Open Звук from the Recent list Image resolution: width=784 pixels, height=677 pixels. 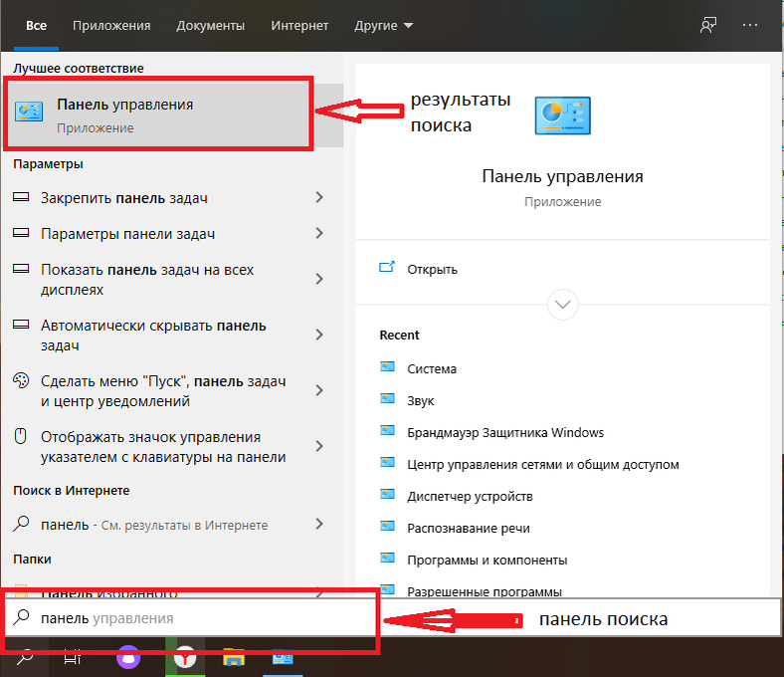[421, 401]
